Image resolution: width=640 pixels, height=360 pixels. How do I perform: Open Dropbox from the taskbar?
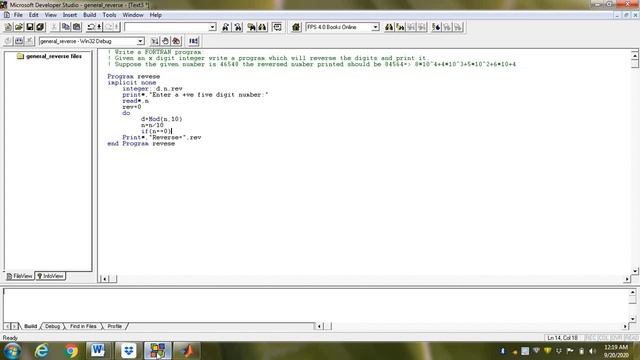coord(129,351)
